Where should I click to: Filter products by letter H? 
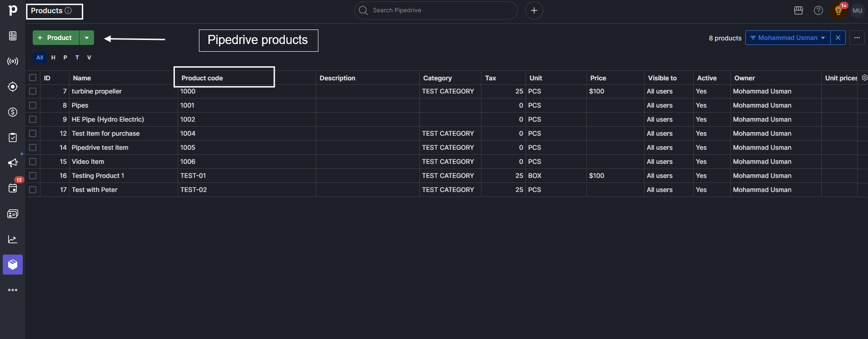(x=53, y=58)
